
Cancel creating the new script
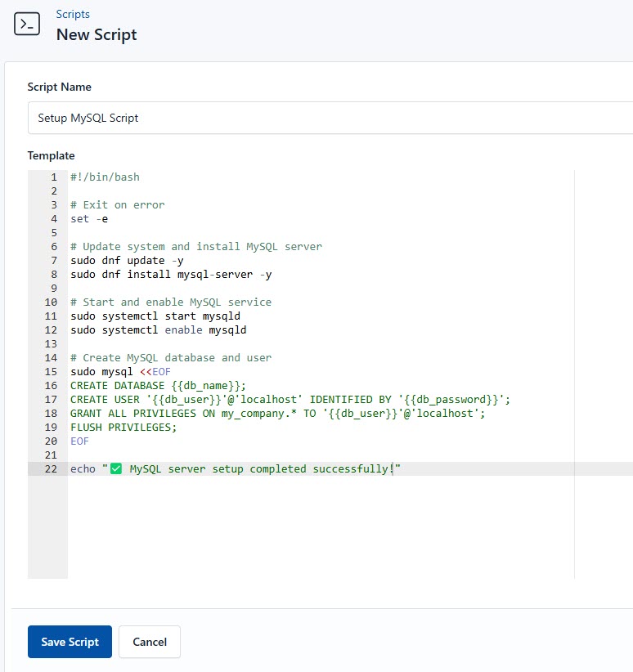click(x=150, y=642)
